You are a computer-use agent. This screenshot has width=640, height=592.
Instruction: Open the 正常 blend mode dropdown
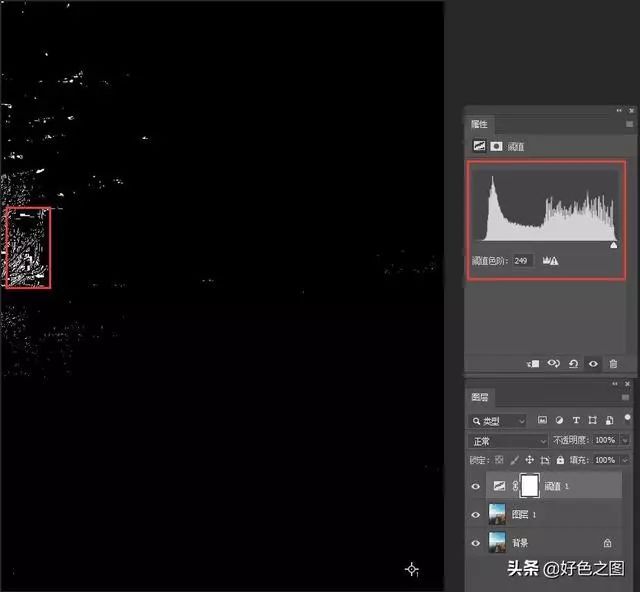click(509, 441)
